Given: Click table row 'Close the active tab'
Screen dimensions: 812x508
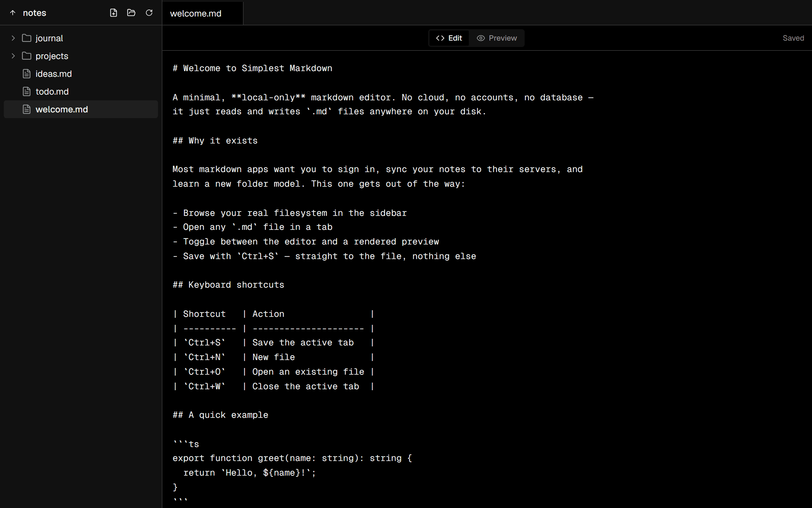Looking at the screenshot, I should [273, 386].
